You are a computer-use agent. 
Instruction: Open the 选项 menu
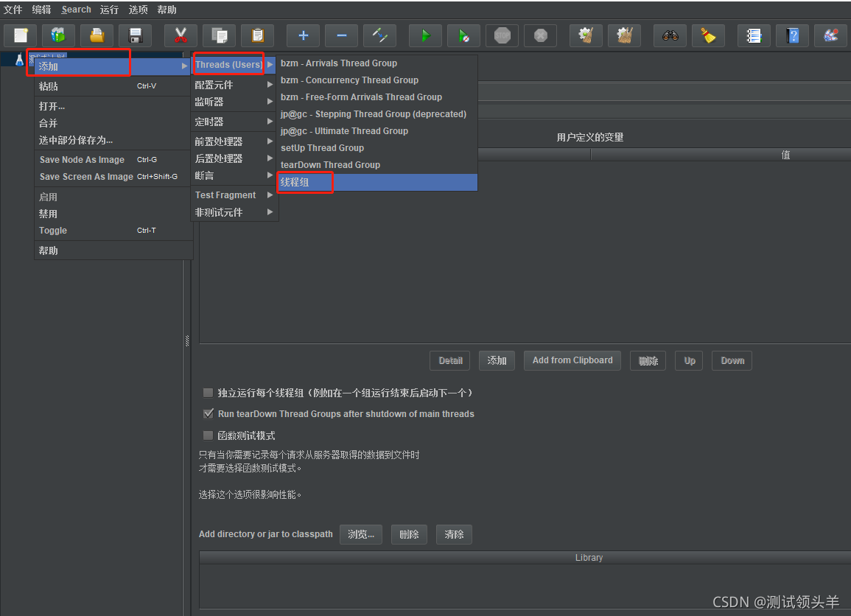point(138,10)
